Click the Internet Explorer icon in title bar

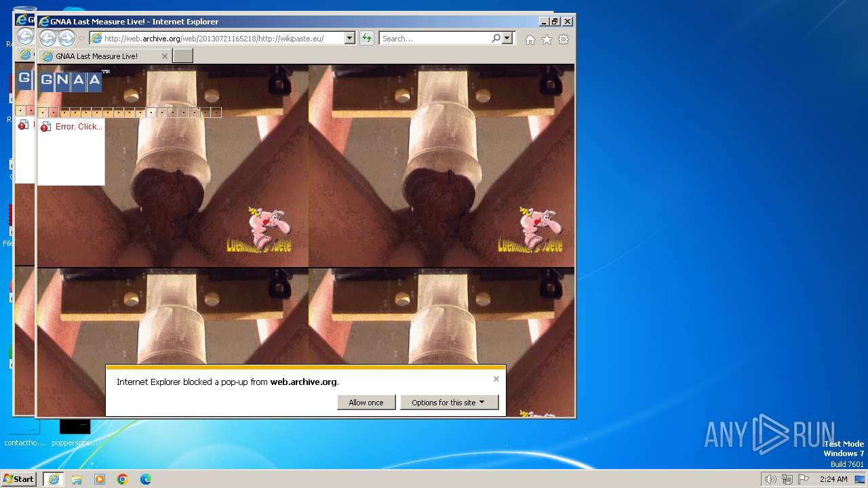[44, 22]
